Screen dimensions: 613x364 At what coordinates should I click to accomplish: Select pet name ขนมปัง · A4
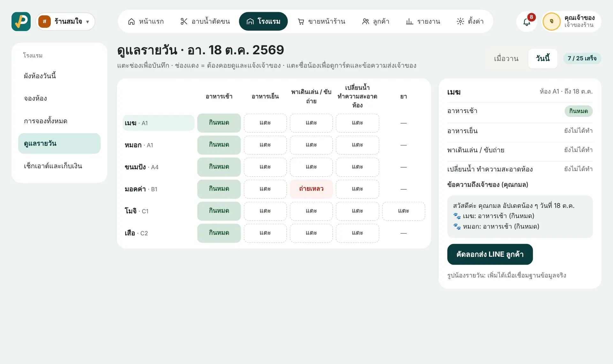coord(158,167)
